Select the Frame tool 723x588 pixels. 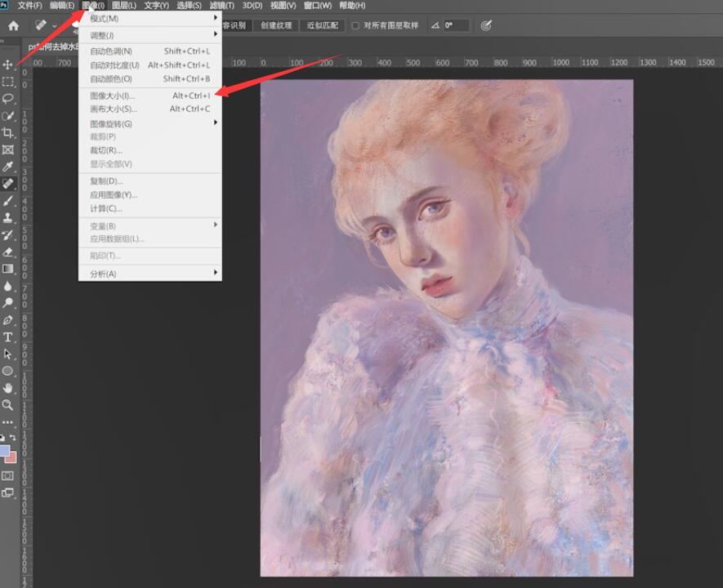[8, 149]
